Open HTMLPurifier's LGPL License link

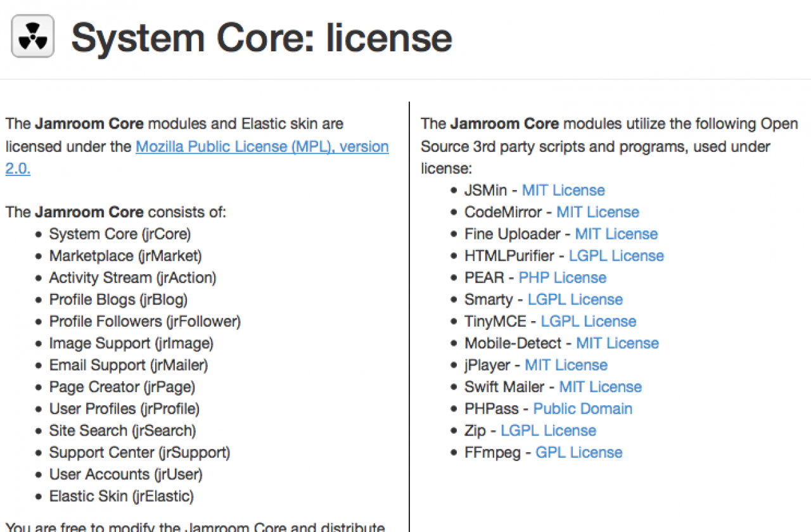[616, 256]
